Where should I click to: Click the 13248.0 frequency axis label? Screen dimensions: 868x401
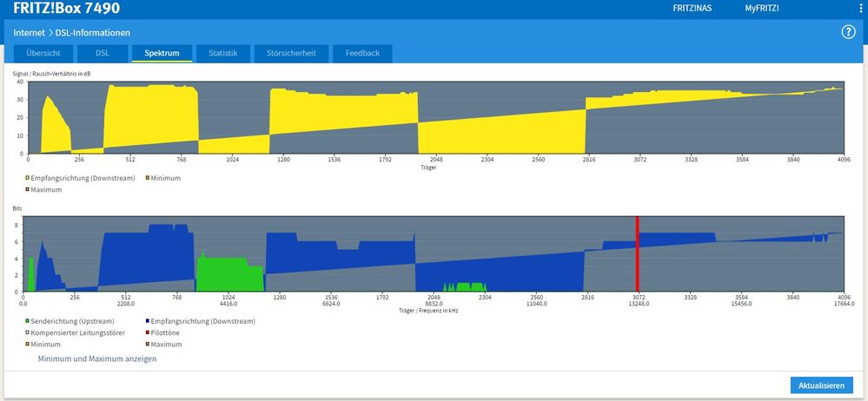point(638,304)
